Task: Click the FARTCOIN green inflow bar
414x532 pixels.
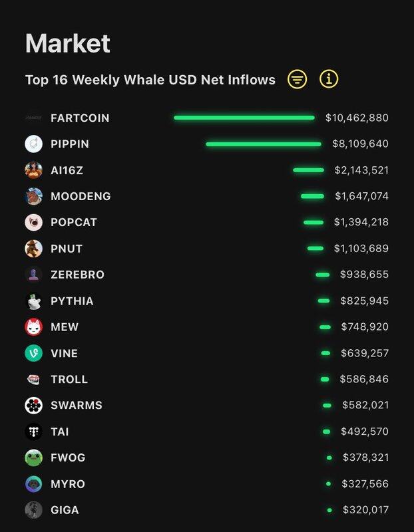Action: click(244, 118)
